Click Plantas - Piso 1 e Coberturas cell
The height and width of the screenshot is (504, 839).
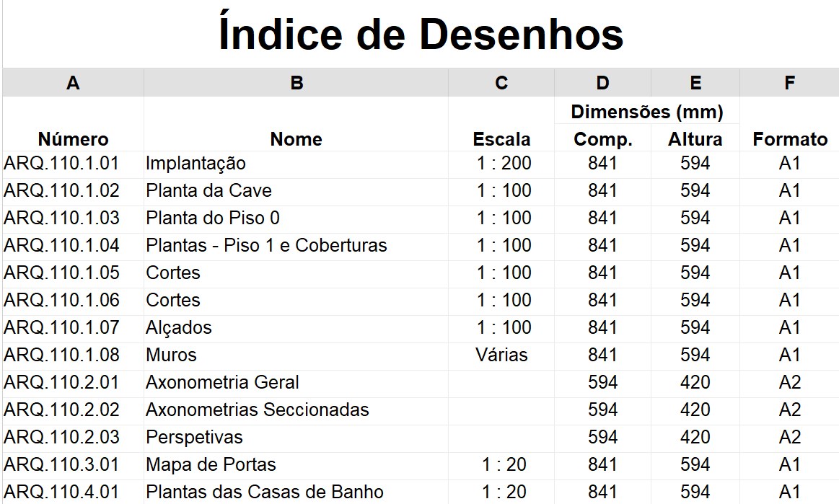(x=296, y=246)
